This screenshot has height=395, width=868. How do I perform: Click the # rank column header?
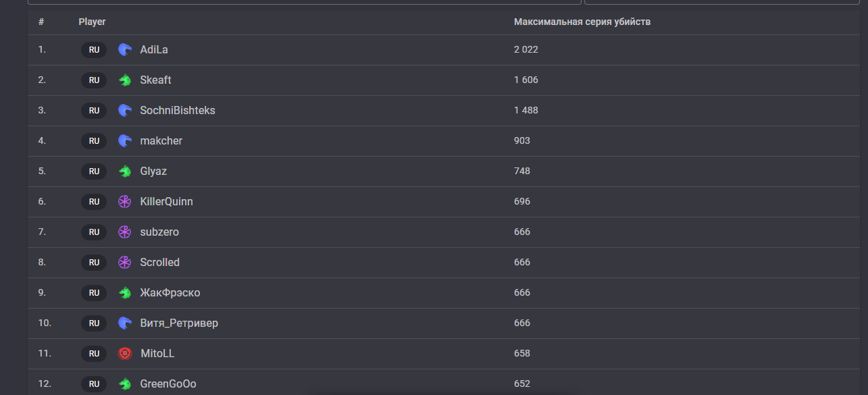[x=41, y=22]
